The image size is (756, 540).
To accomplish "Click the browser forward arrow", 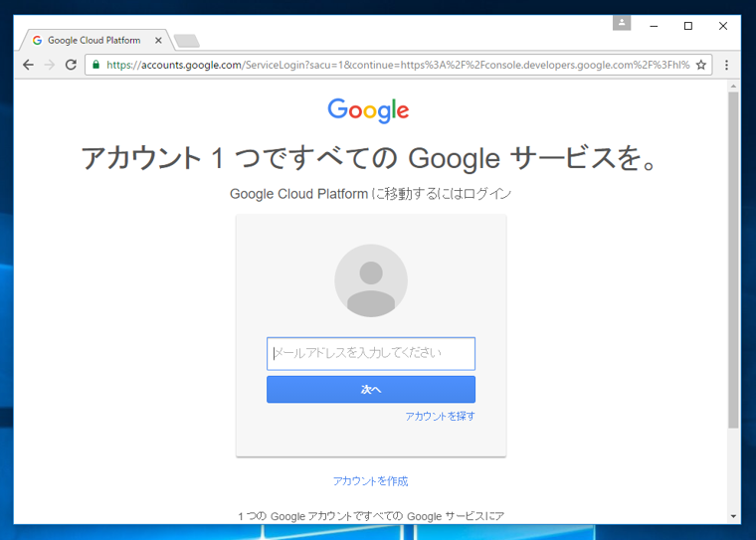I will [50, 65].
